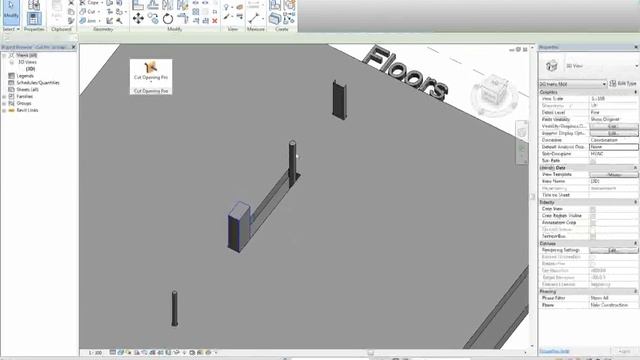Select 3D Views in Project Browser
The width and height of the screenshot is (640, 360).
[27, 62]
